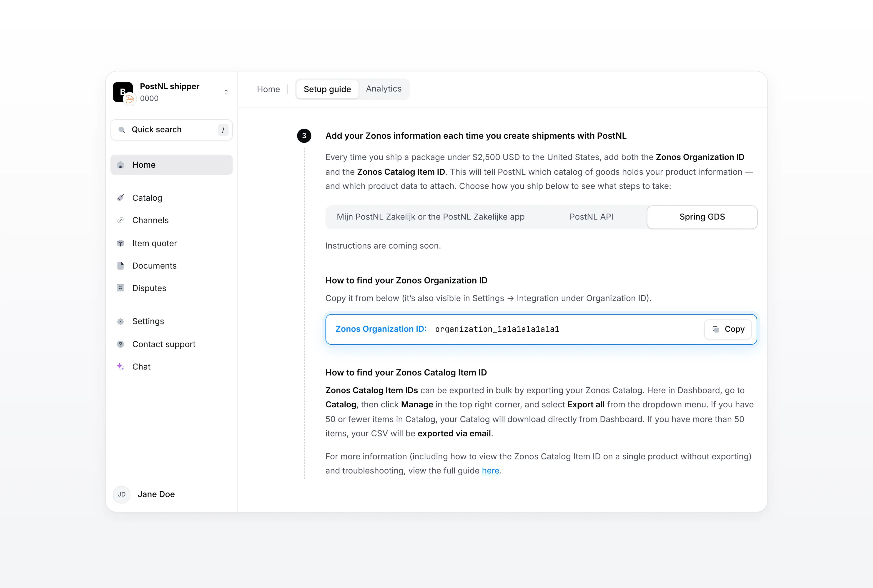The height and width of the screenshot is (588, 873).
Task: Click the Copy button label for Organization ID
Action: click(x=734, y=329)
